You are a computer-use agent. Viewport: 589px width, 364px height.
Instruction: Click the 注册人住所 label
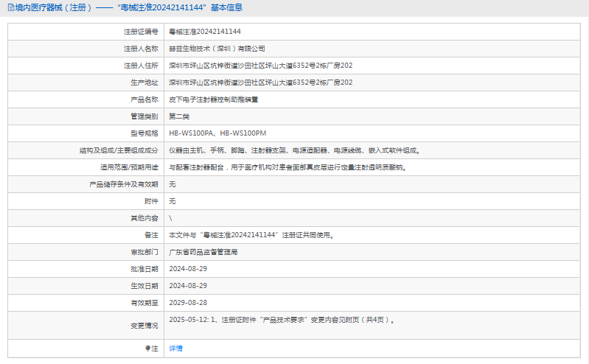click(x=142, y=66)
